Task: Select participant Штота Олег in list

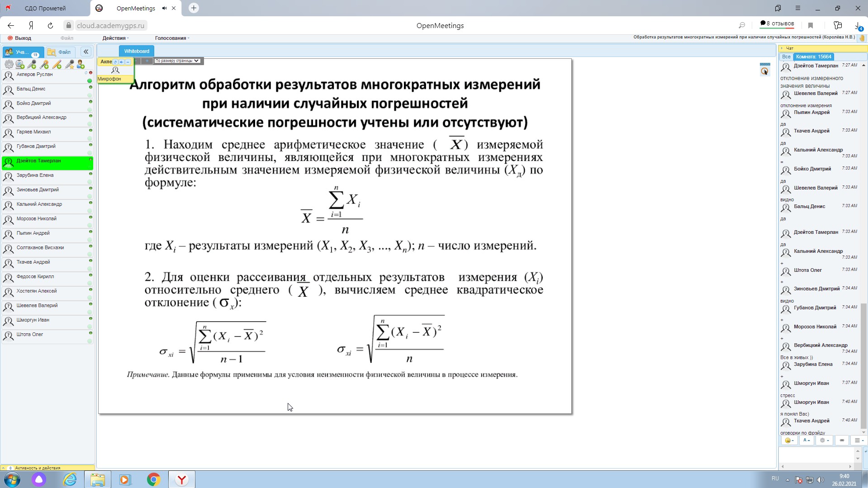Action: [47, 336]
